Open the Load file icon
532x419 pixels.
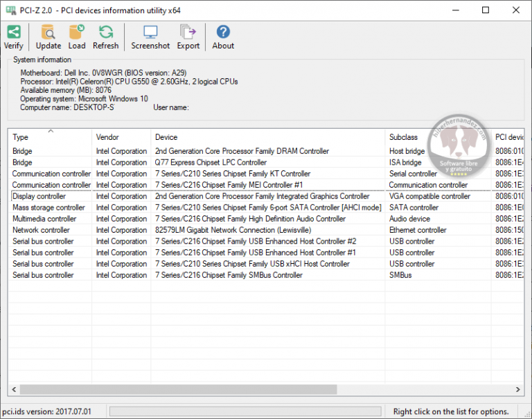(x=77, y=32)
